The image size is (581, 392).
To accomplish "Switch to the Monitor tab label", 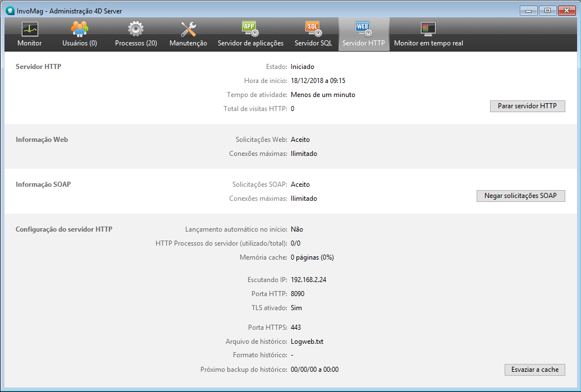I will click(30, 43).
